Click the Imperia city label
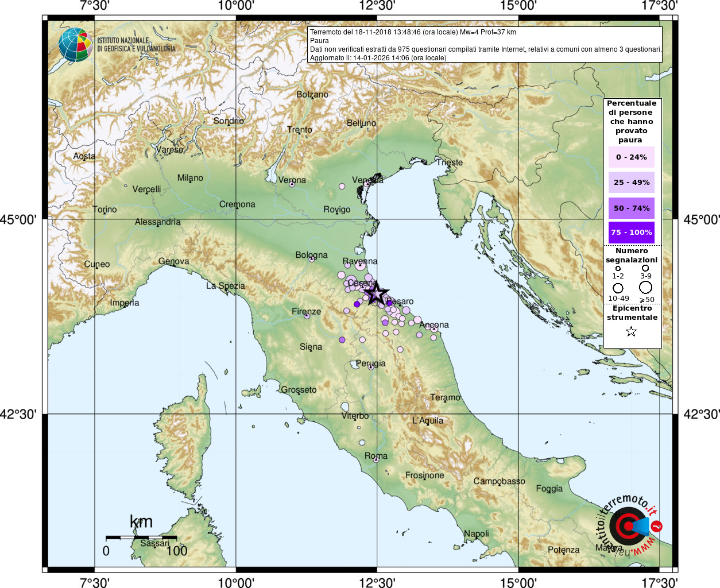Image resolution: width=720 pixels, height=588 pixels. point(125,303)
